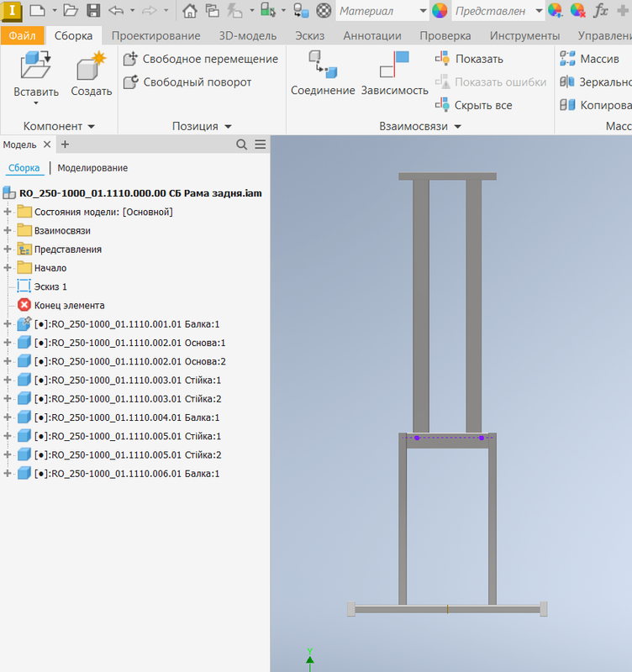Image resolution: width=632 pixels, height=672 pixels.
Task: Click the New document icon in quick access
Action: tap(37, 10)
